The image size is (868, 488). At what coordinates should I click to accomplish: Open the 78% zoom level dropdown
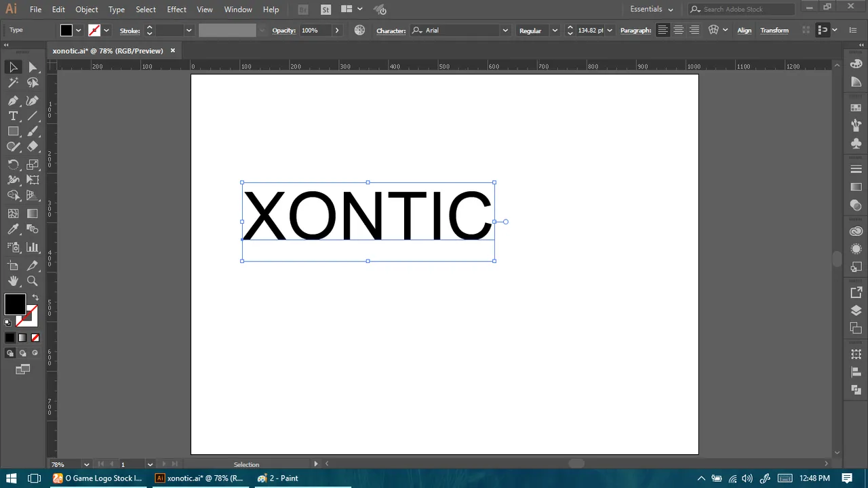coord(86,464)
